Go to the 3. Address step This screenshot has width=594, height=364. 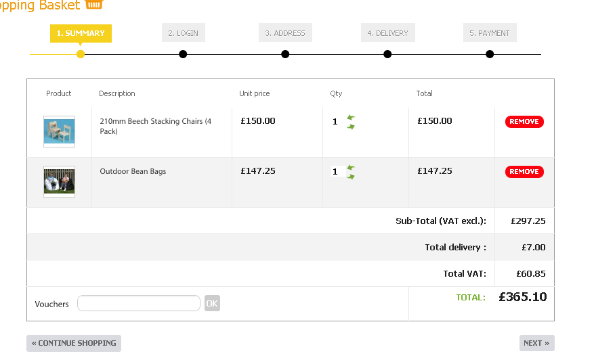pos(285,33)
